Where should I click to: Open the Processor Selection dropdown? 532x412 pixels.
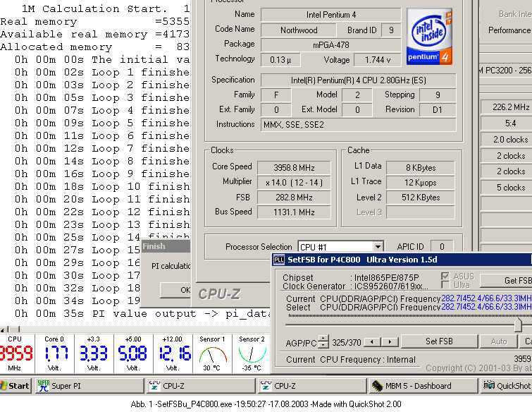[x=378, y=247]
